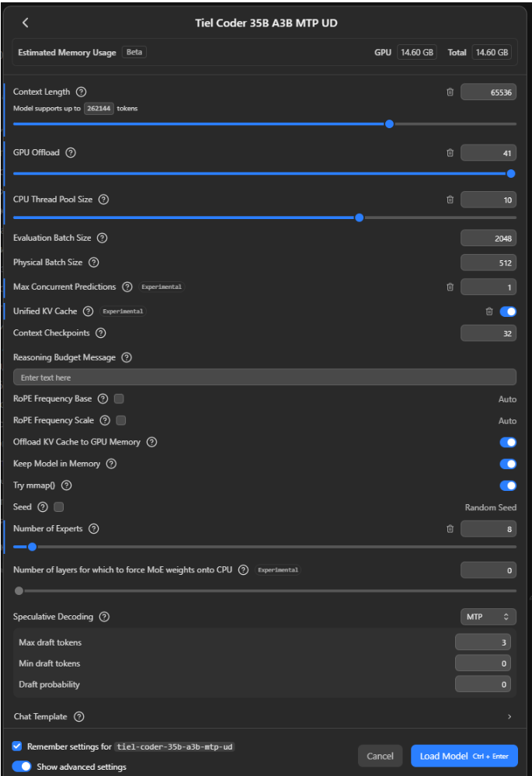Image resolution: width=532 pixels, height=776 pixels.
Task: Click the Max draft tokens field
Action: [x=482, y=642]
